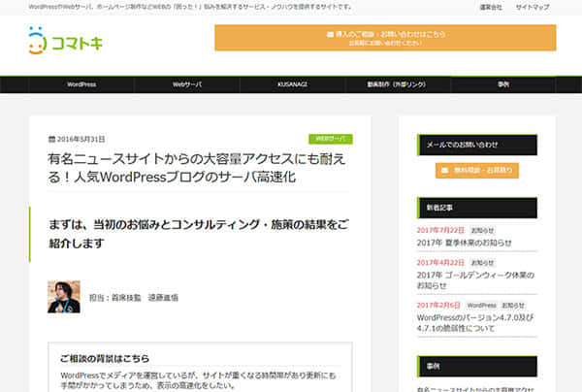Click the author name 遠藤直樹 text
The image size is (582, 392).
163,298
